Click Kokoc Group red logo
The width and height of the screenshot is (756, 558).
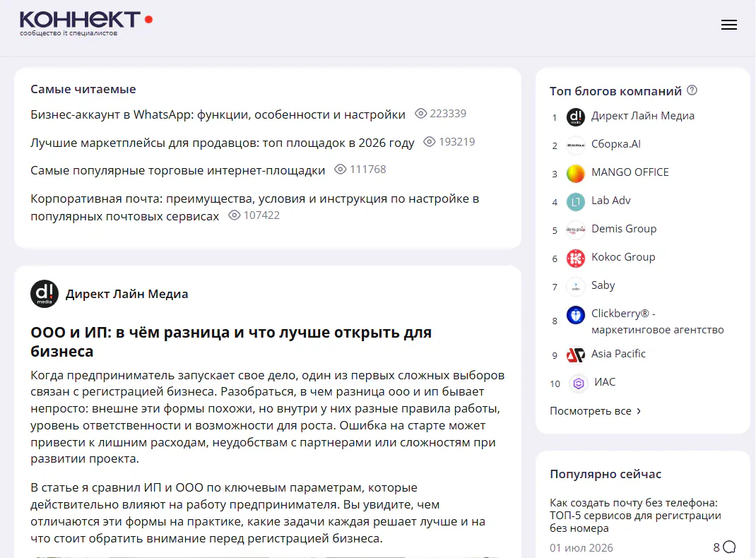coord(575,259)
